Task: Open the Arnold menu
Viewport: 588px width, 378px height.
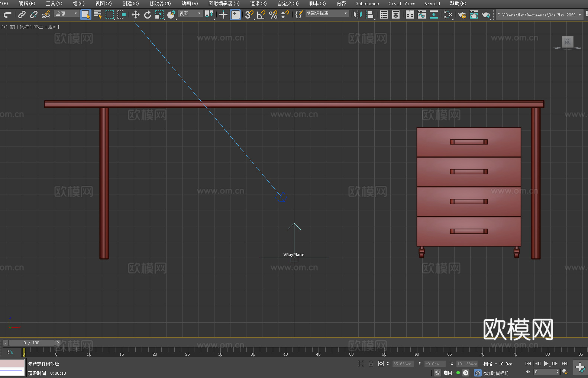Action: (432, 3)
